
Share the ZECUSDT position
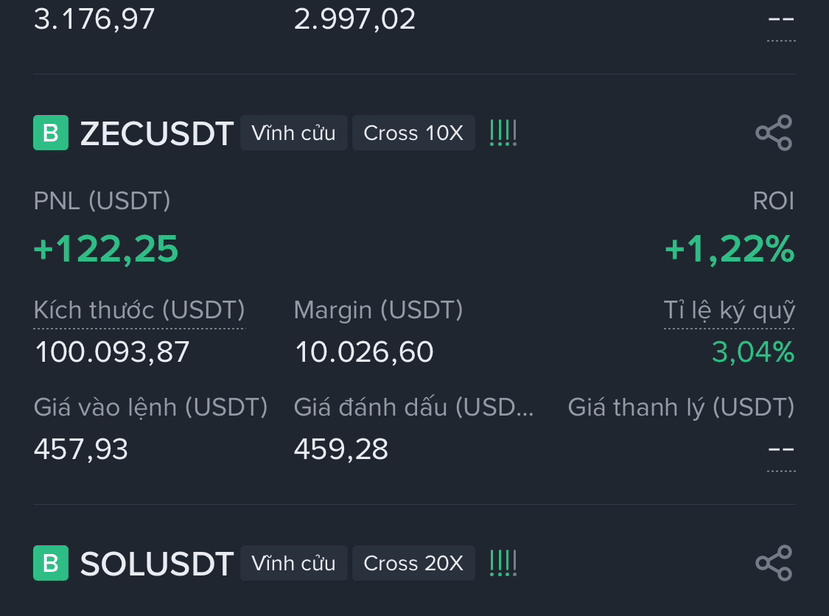[774, 133]
